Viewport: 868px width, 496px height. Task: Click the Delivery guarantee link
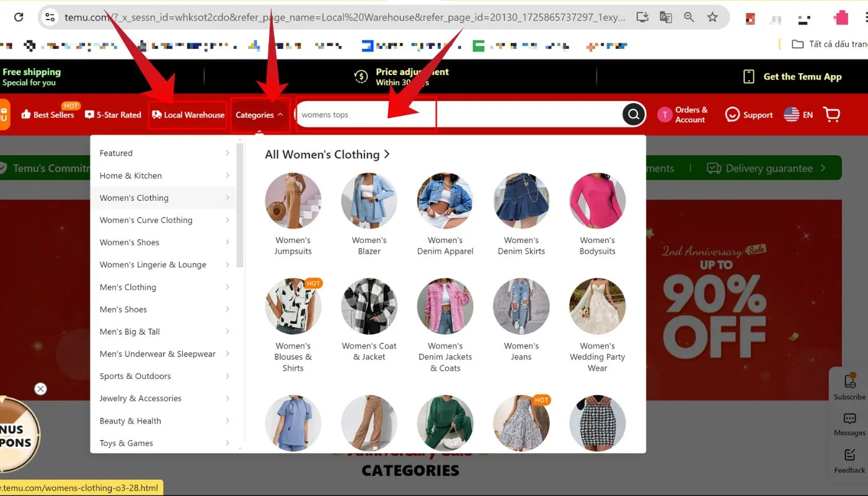point(767,168)
